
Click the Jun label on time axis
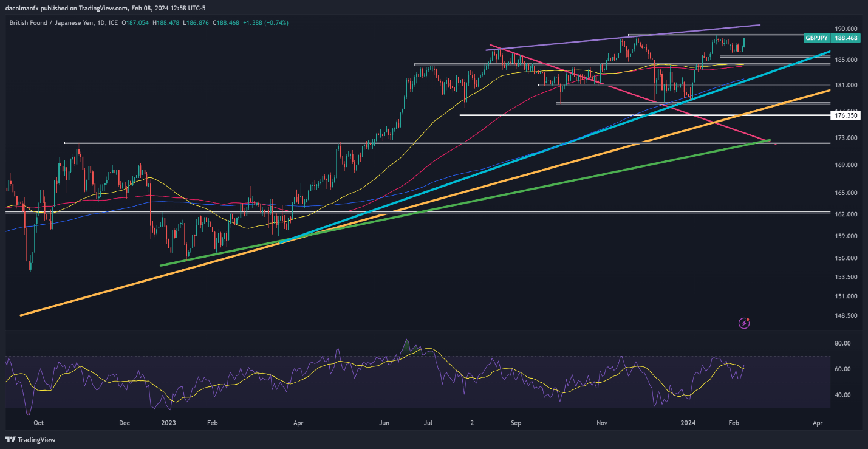click(x=384, y=422)
